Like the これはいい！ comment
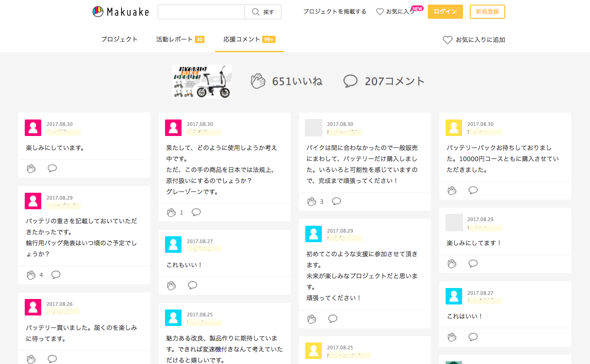This screenshot has width=590, height=364. pos(452,337)
